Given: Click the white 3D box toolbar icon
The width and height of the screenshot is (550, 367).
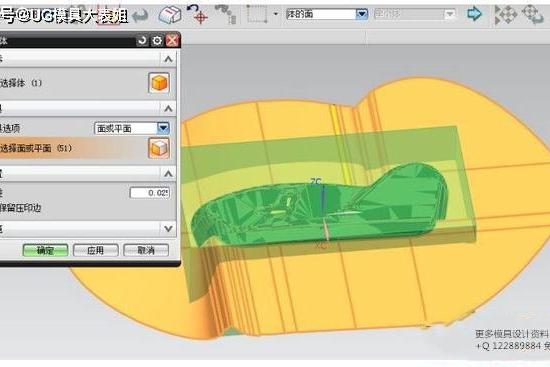Looking at the screenshot, I should (170, 15).
